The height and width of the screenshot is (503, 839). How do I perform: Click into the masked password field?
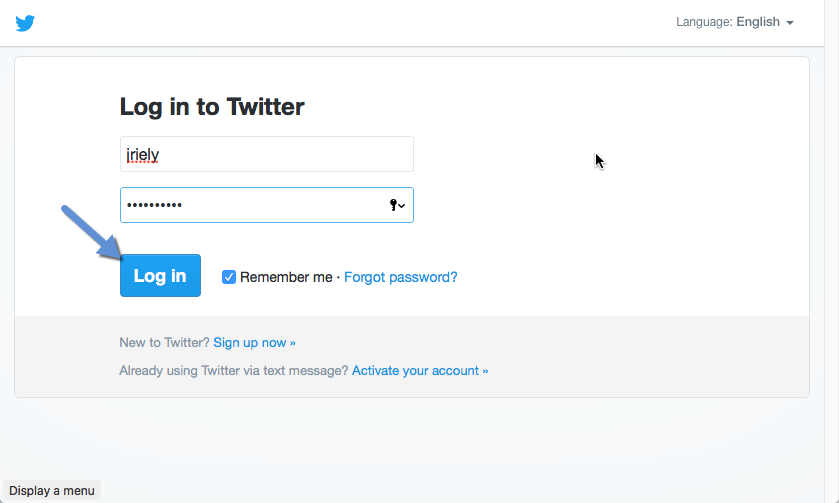click(x=250, y=205)
